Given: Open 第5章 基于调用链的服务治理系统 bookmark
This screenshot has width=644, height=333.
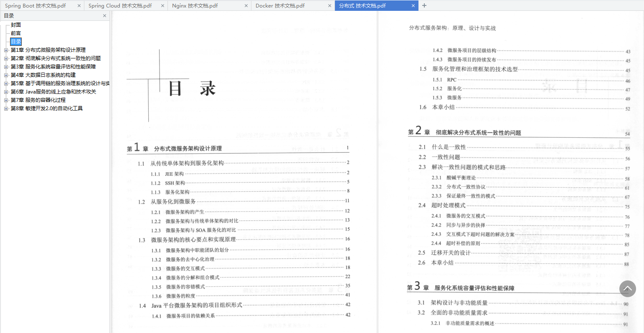Looking at the screenshot, I should (x=60, y=83).
